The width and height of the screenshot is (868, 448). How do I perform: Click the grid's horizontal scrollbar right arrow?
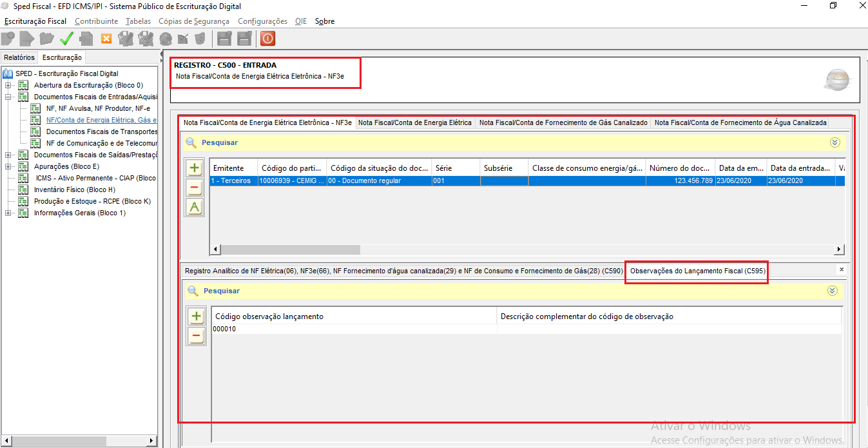[x=839, y=249]
